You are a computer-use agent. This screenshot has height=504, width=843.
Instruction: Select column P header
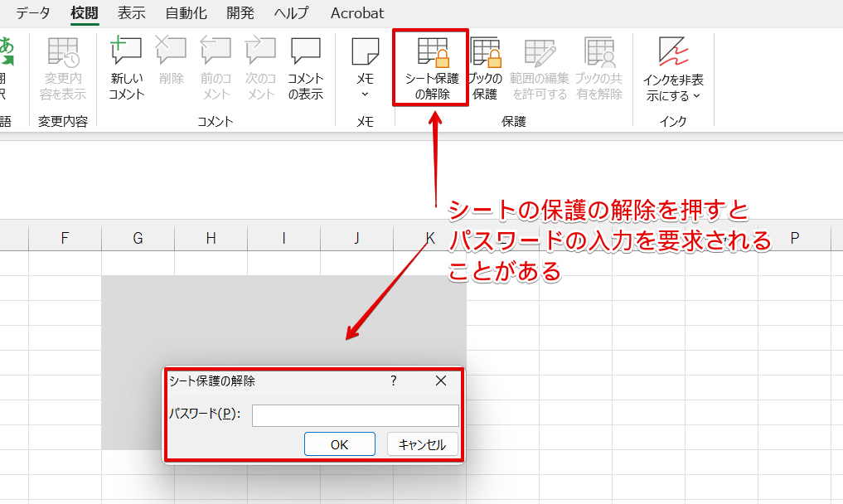point(795,238)
